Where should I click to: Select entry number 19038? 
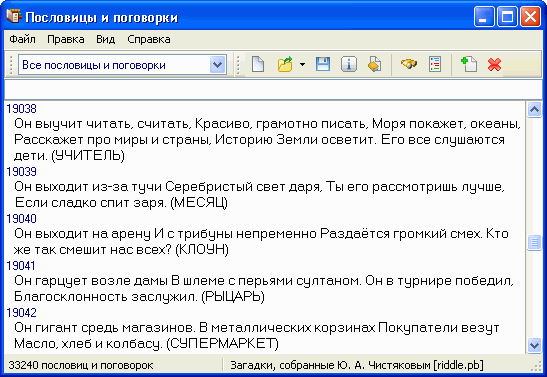click(x=21, y=109)
